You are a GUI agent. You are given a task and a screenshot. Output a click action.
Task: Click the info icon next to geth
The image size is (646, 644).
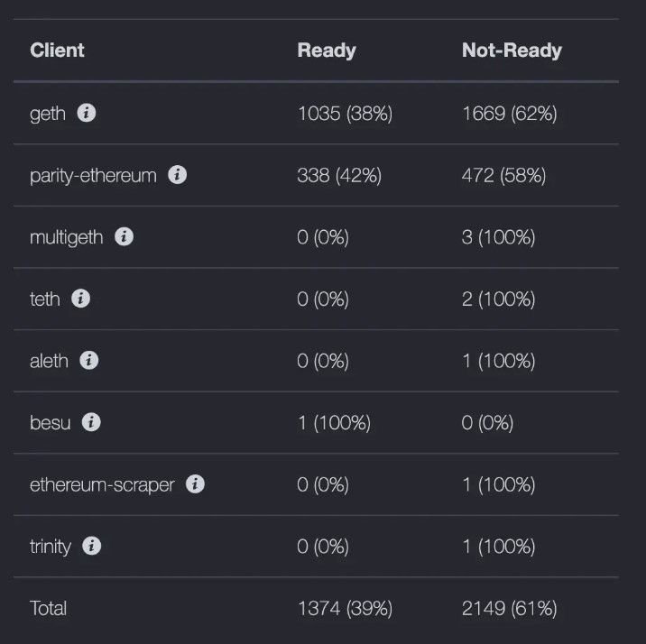click(87, 113)
